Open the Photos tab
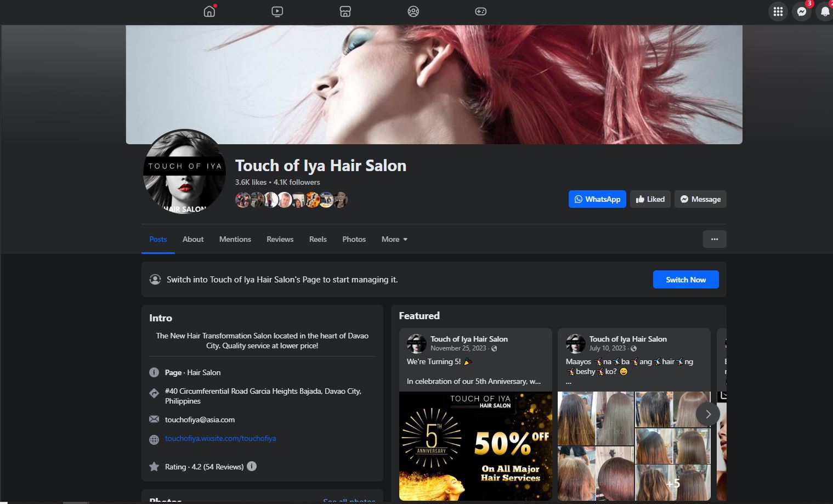 (x=354, y=239)
